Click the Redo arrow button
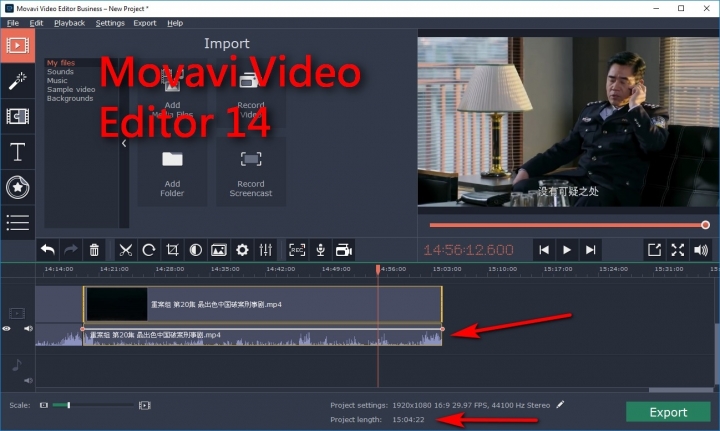The width and height of the screenshot is (720, 431). click(x=71, y=250)
